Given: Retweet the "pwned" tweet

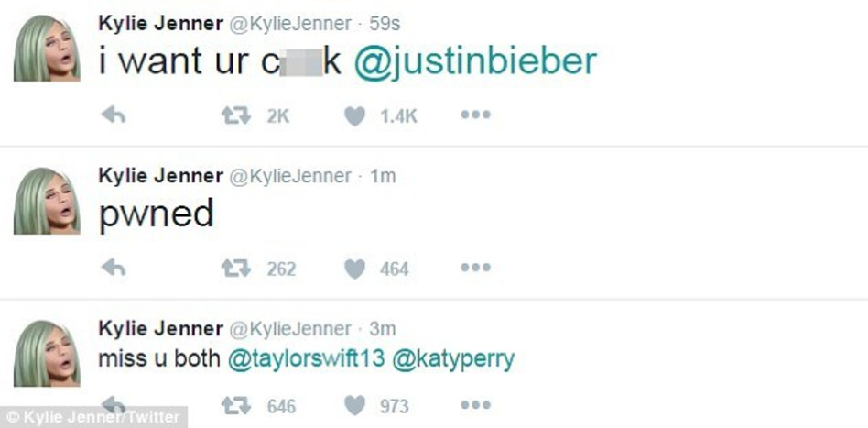Looking at the screenshot, I should click(x=236, y=268).
